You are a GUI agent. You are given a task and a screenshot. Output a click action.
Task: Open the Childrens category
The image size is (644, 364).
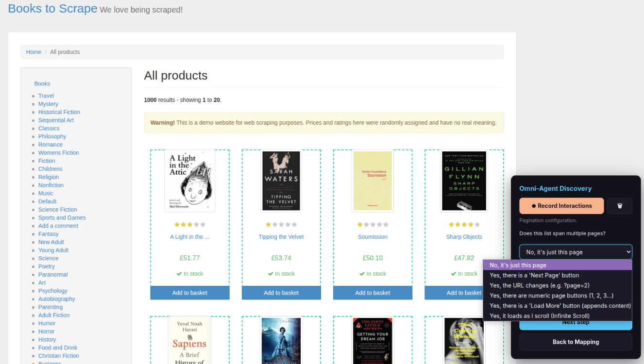51,169
